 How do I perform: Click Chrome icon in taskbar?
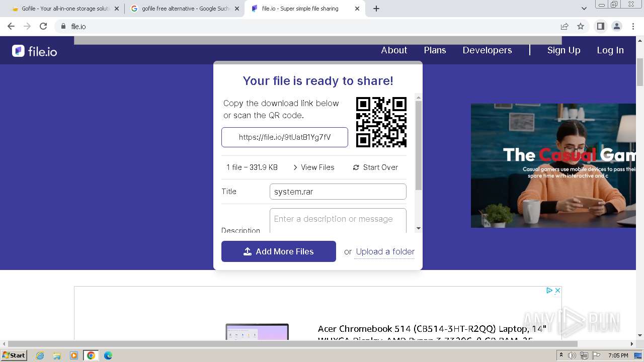point(91,355)
